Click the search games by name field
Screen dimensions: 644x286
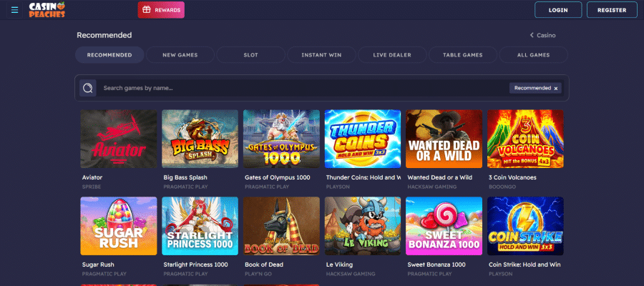pos(304,88)
